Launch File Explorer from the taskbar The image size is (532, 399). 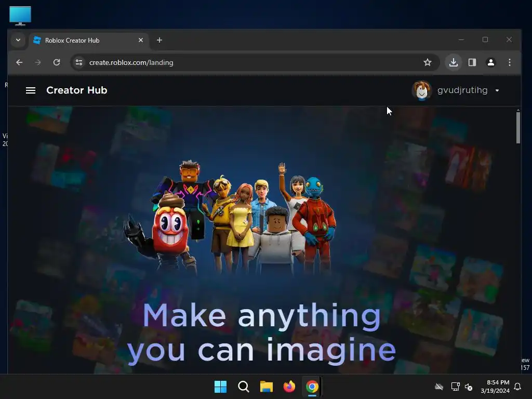(267, 387)
